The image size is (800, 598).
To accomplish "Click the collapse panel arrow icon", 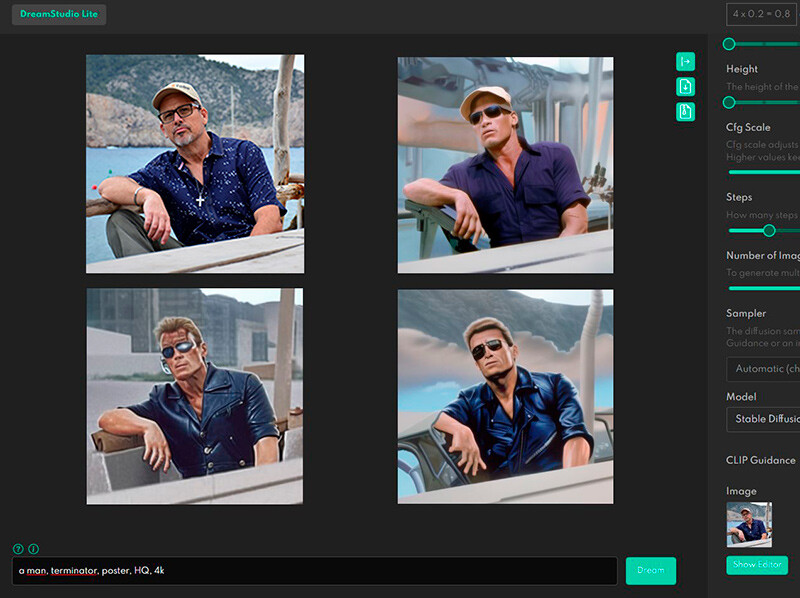I will (x=685, y=61).
